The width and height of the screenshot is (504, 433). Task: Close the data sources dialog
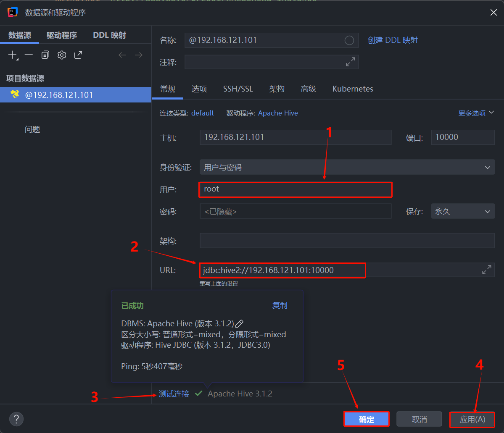click(x=493, y=13)
